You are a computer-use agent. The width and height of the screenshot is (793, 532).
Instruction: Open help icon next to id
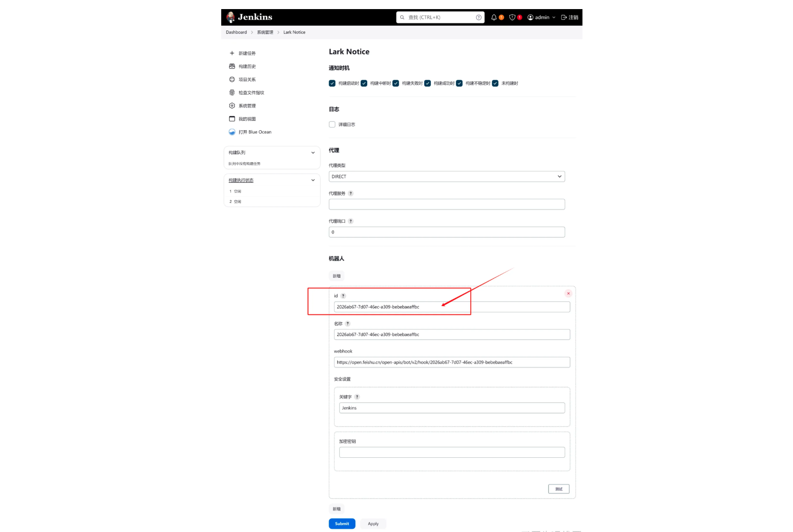pyautogui.click(x=343, y=296)
